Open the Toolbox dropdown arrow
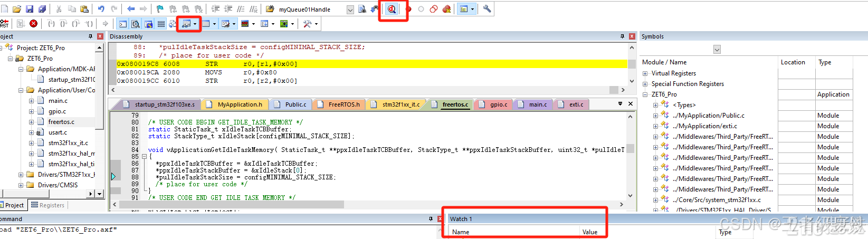Image resolution: width=868 pixels, height=239 pixels. [x=316, y=24]
